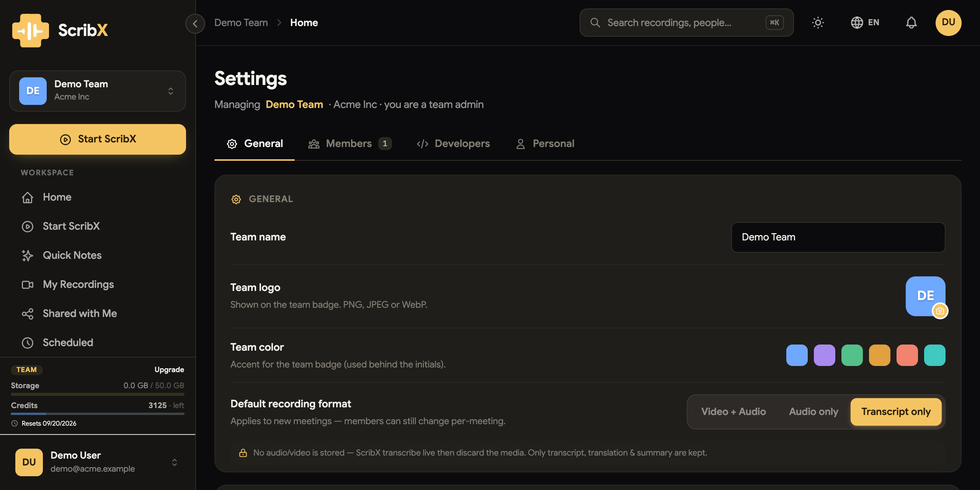Viewport: 980px width, 490px height.
Task: Click the Members count badge 1
Action: coord(385,144)
